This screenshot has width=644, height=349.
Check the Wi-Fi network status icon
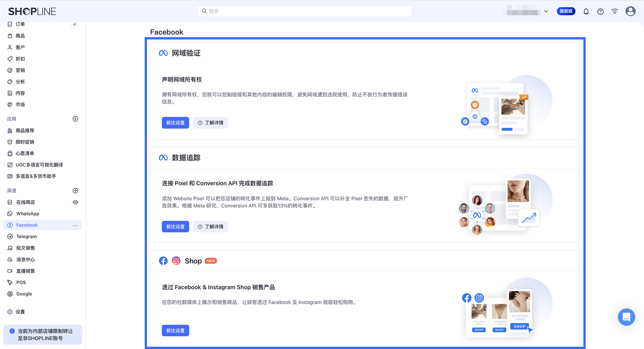[615, 11]
